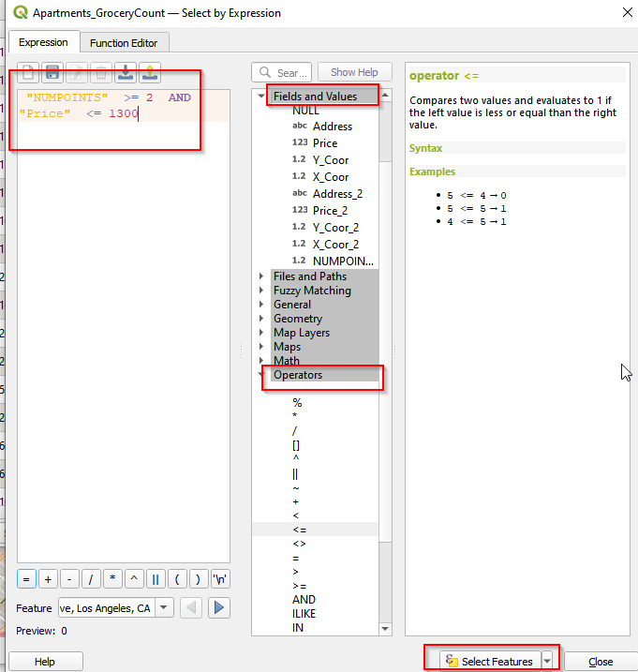
Task: Insert the close parenthesis button
Action: pos(199,579)
